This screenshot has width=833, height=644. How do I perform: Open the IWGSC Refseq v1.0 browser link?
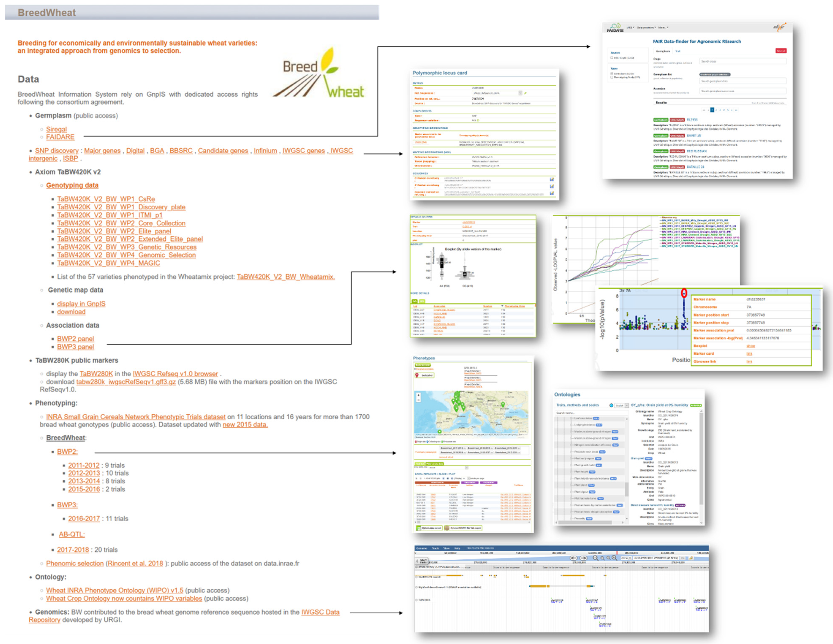[x=175, y=374]
